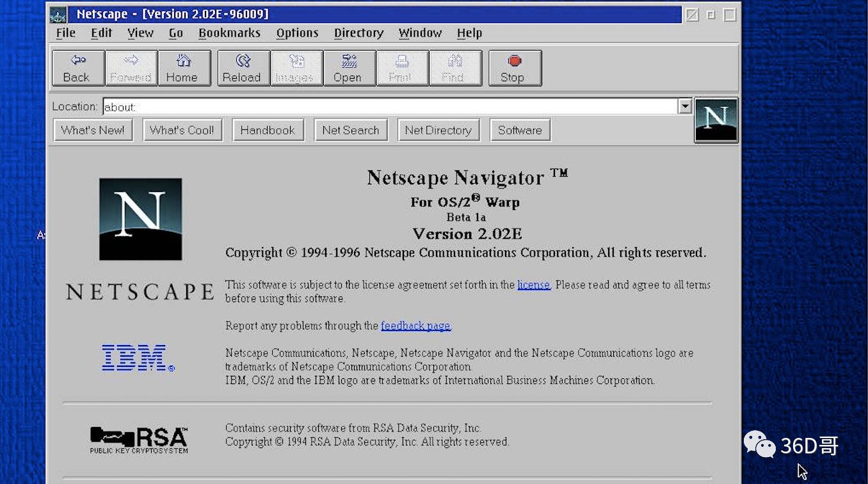Viewport: 868px width, 484px height.
Task: Click the What's Cool! directory button
Action: 182,130
